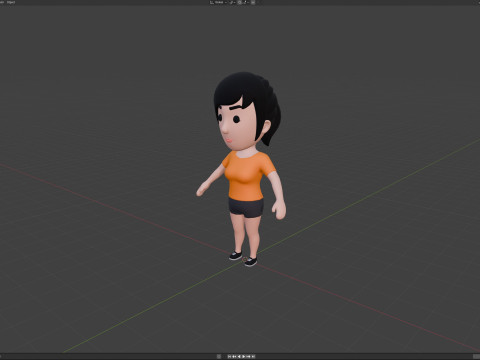The height and width of the screenshot is (360, 480).
Task: Toggle the auto keying record button
Action: point(219,357)
